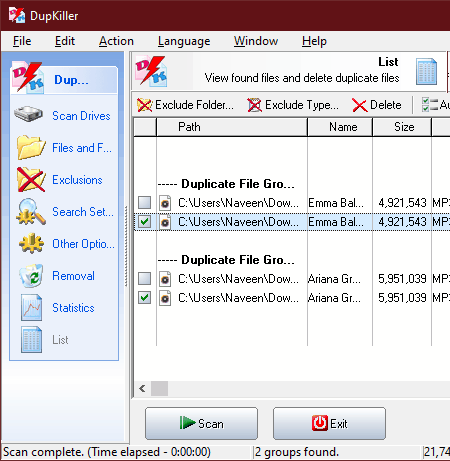
Task: Click the List sheet icon in sidebar
Action: (x=31, y=339)
